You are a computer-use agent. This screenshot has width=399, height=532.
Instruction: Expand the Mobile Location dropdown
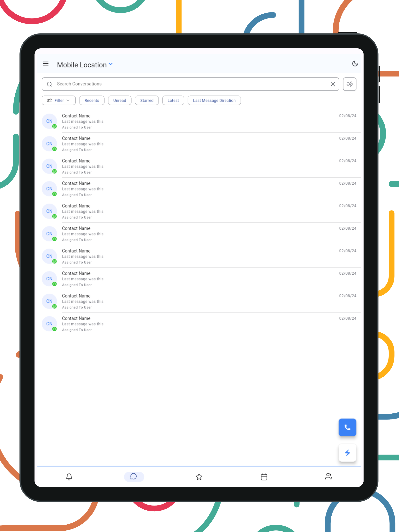click(111, 64)
